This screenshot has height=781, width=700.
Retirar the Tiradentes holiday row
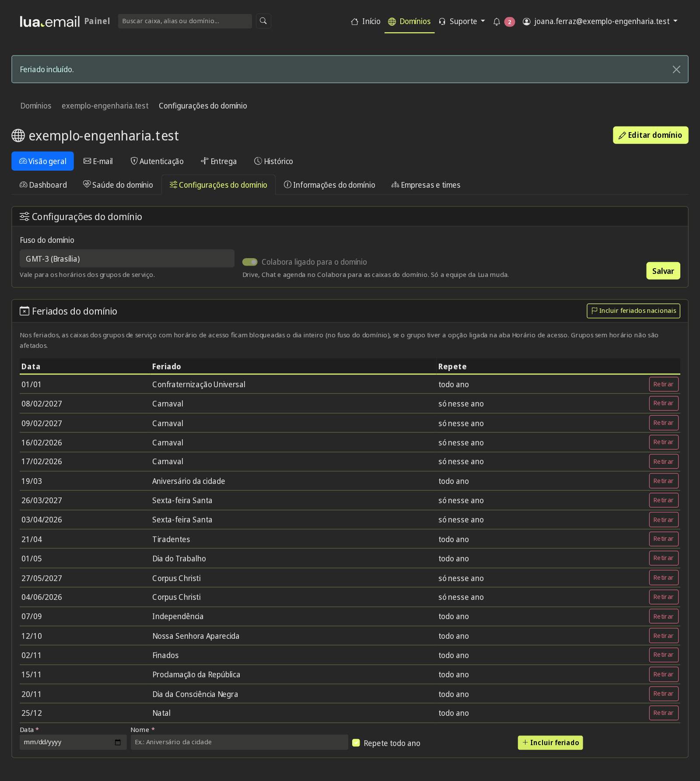pyautogui.click(x=664, y=539)
